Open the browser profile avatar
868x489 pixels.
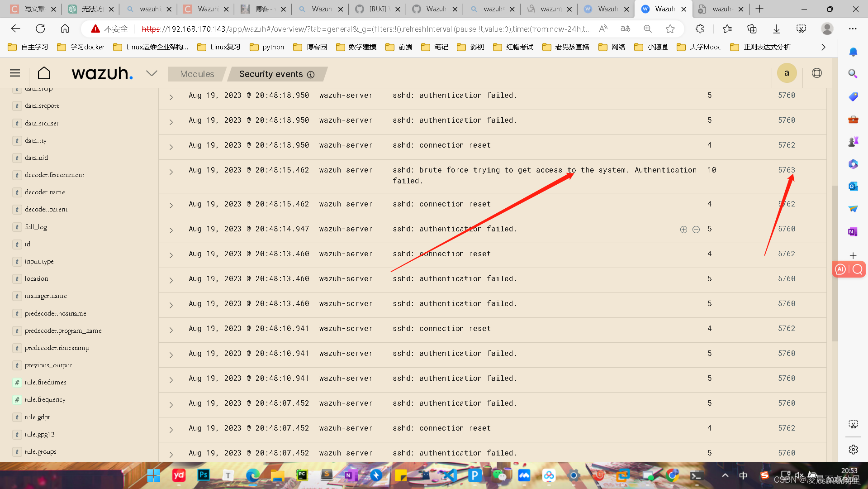[x=827, y=29]
